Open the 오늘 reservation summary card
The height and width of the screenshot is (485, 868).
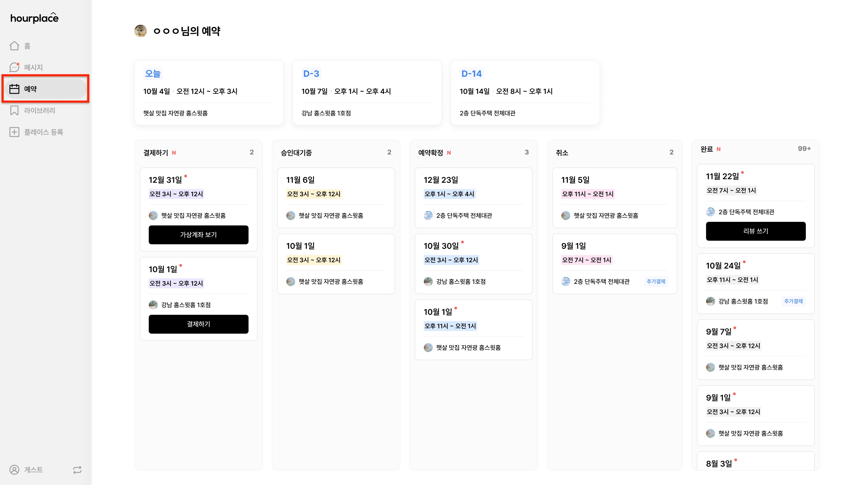(209, 93)
